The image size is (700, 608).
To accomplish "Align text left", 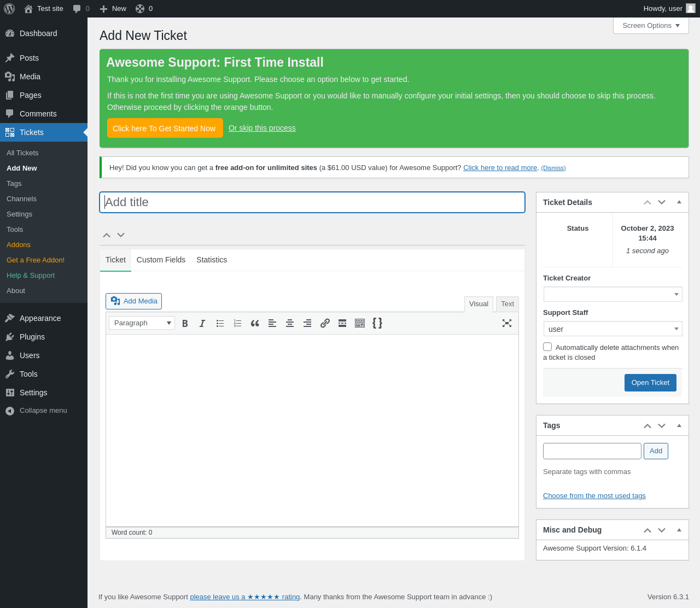I will 272,323.
